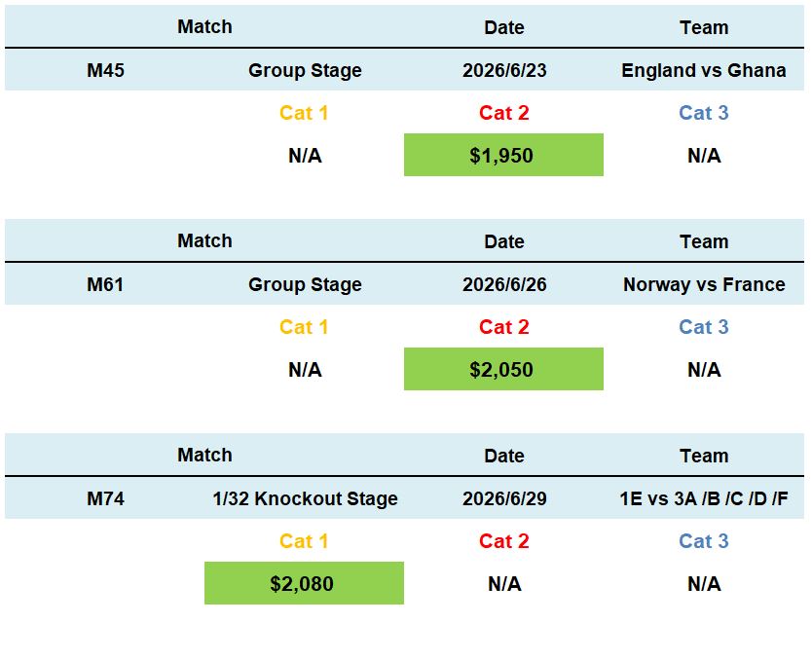
Task: Select the green $2,050 price cell
Action: click(x=503, y=370)
